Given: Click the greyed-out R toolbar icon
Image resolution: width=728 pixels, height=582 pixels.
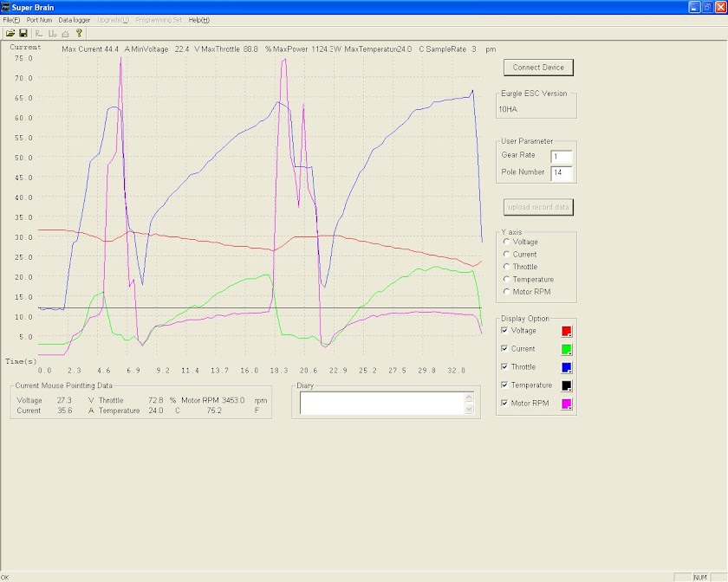Looking at the screenshot, I should click(39, 34).
